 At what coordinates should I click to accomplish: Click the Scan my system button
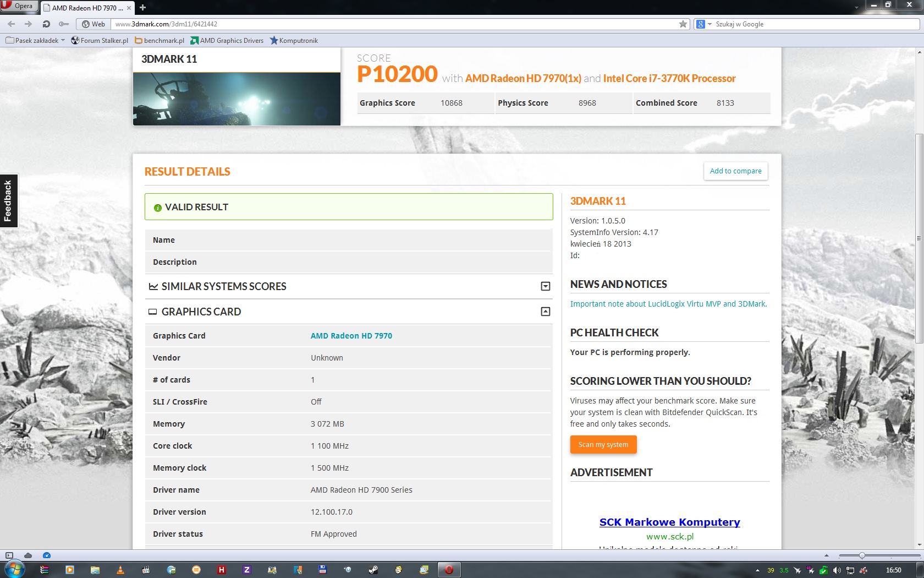(x=603, y=445)
